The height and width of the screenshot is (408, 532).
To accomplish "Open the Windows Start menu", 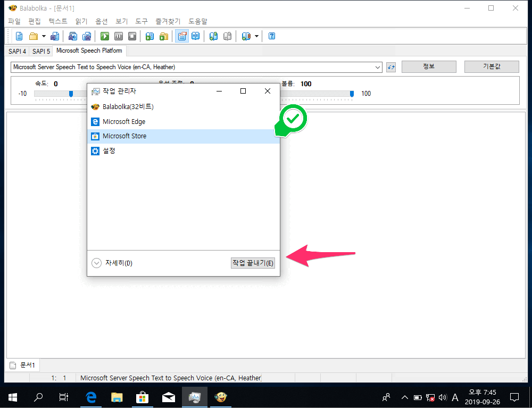I will (x=13, y=397).
